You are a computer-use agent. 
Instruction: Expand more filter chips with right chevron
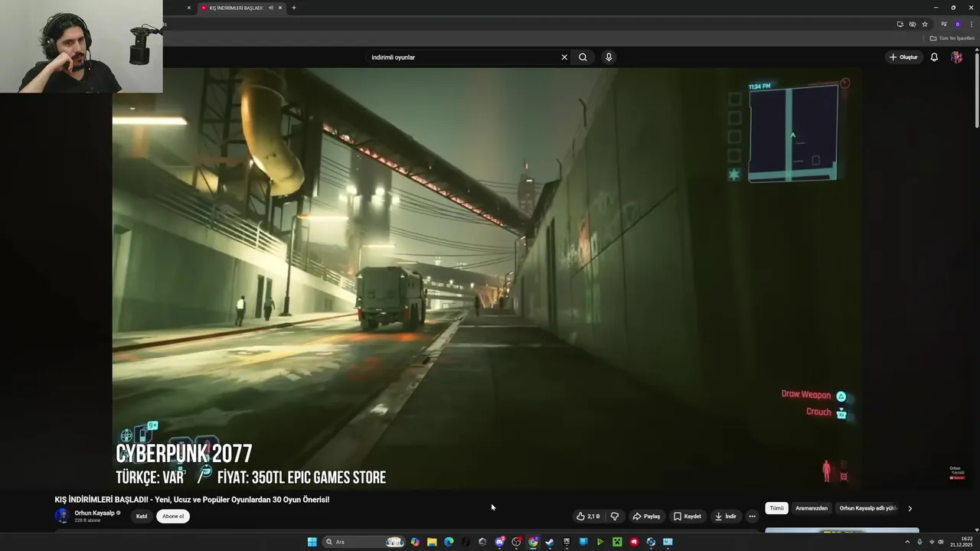910,508
